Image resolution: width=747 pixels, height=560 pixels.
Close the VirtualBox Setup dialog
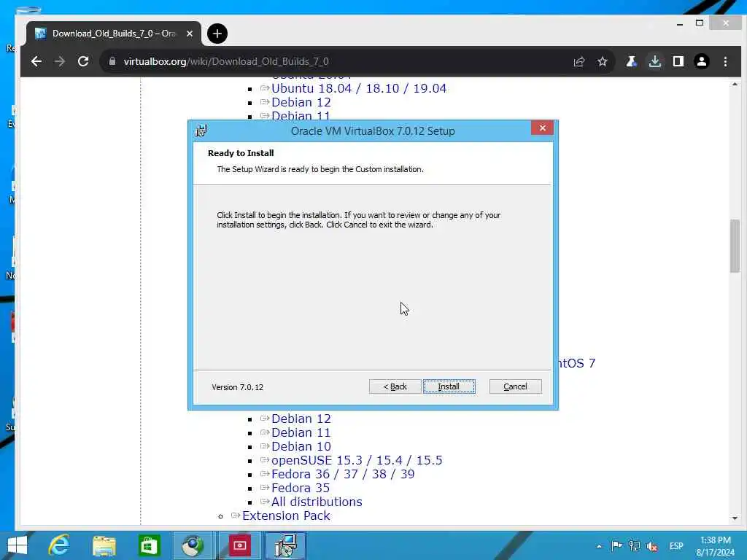(542, 128)
